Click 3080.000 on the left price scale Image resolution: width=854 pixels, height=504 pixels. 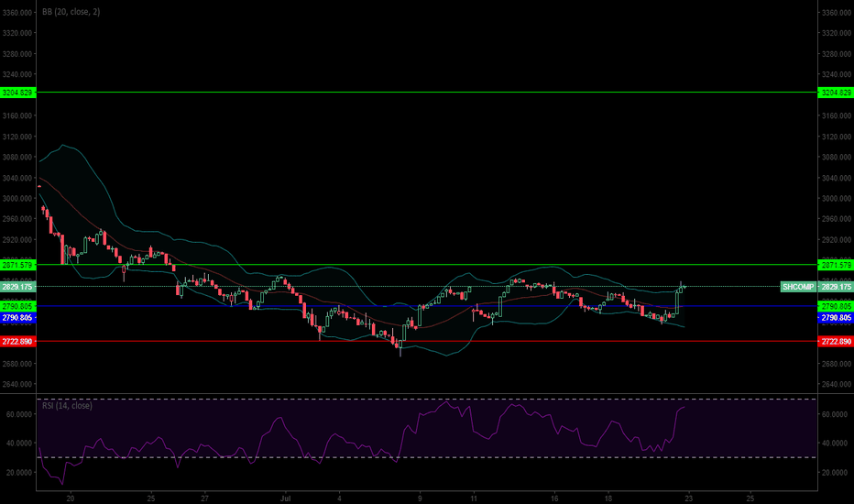coord(16,157)
